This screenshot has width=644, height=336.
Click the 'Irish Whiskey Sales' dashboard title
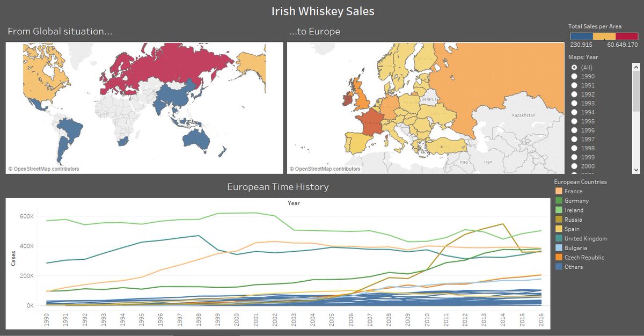click(x=323, y=11)
